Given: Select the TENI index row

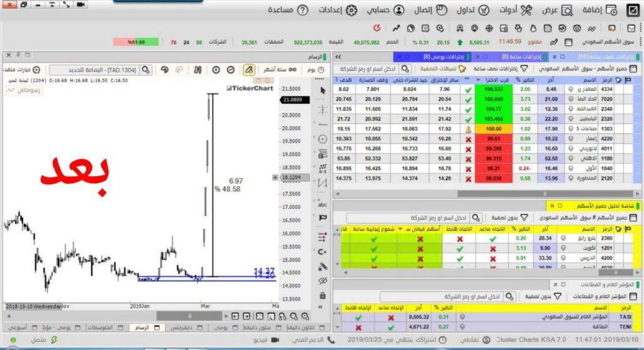Looking at the screenshot, I should [487, 327].
